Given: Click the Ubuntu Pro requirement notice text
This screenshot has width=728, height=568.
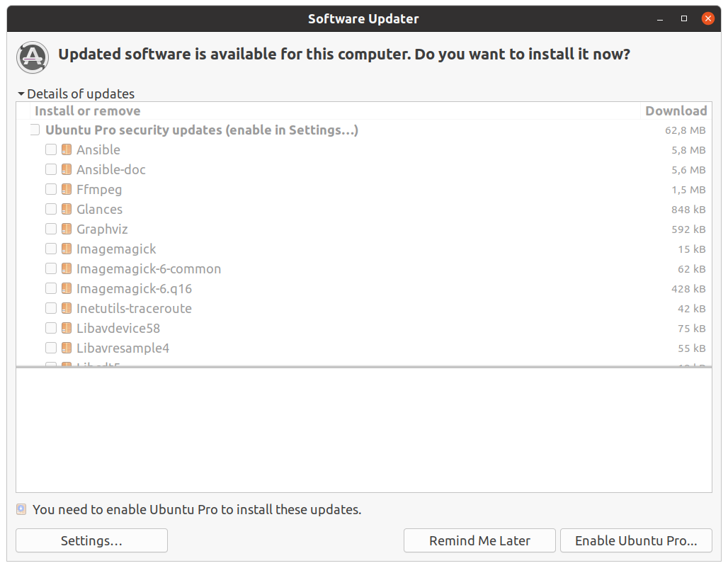Looking at the screenshot, I should pos(197,509).
